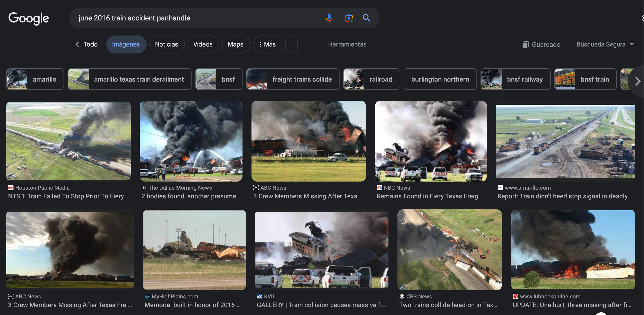
Task: Click the Google logo
Action: [29, 18]
